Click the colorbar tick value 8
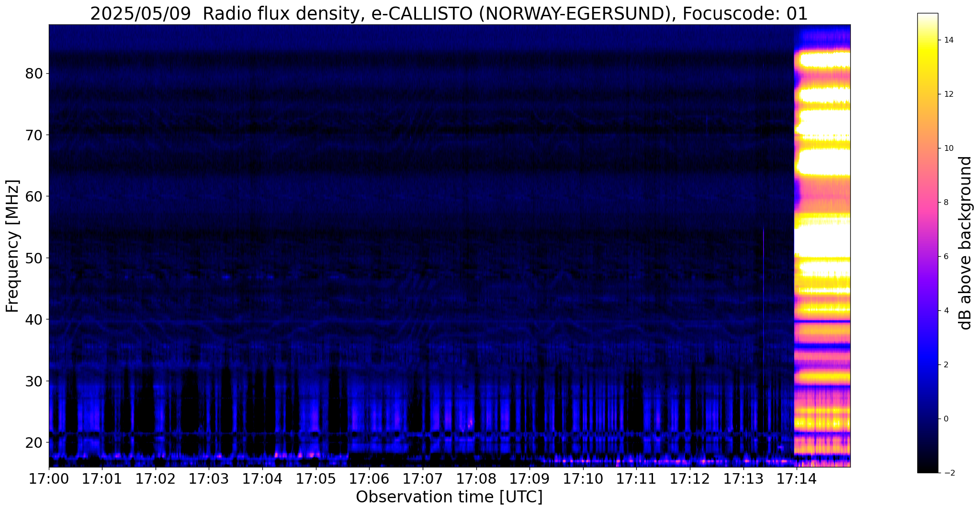 [x=945, y=203]
